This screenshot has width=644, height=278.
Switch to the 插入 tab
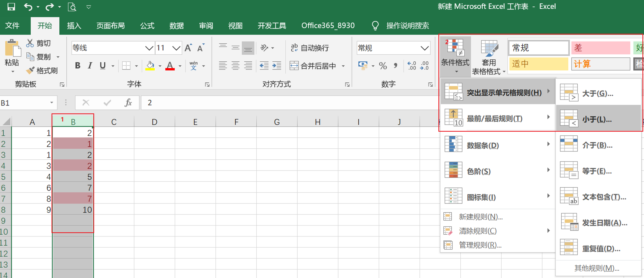(74, 26)
